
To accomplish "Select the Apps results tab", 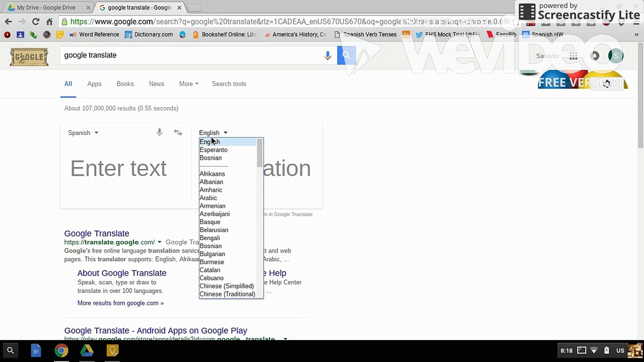I will 94,84.
